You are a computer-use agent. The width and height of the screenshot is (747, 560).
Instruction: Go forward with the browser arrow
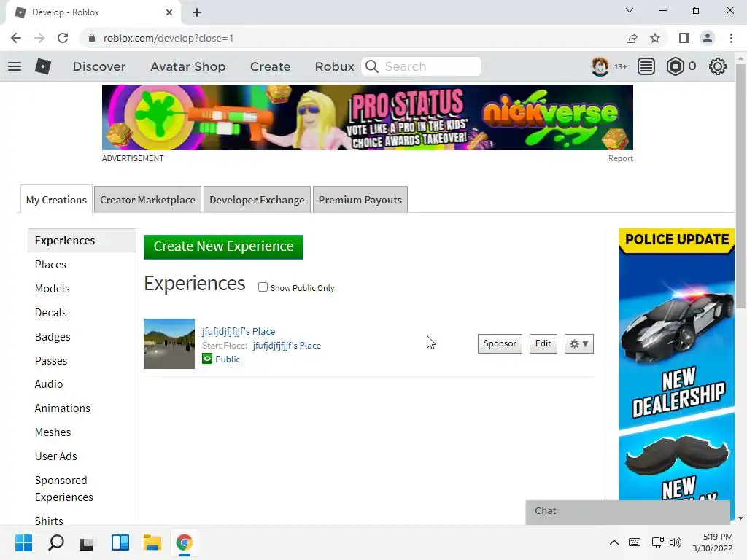pos(39,38)
